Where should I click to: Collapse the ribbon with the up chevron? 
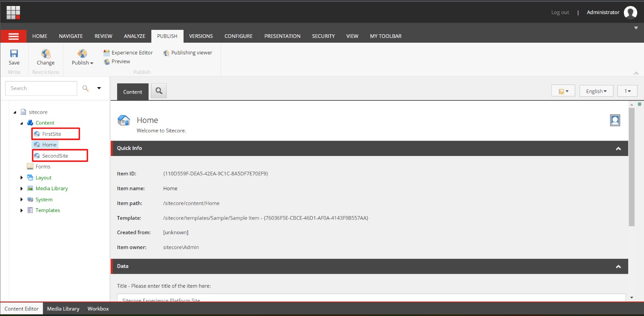click(636, 73)
